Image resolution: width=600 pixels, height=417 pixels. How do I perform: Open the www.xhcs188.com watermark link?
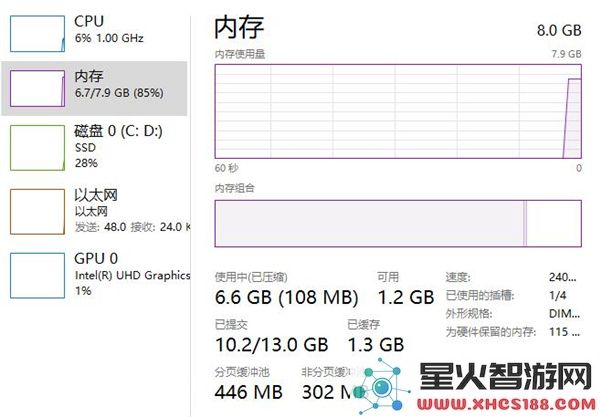pyautogui.click(x=506, y=404)
